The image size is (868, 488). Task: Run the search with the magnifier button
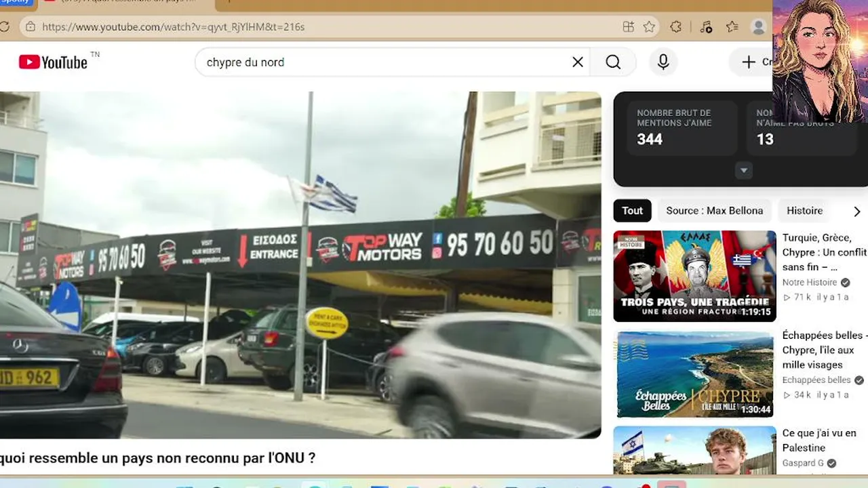tap(613, 62)
